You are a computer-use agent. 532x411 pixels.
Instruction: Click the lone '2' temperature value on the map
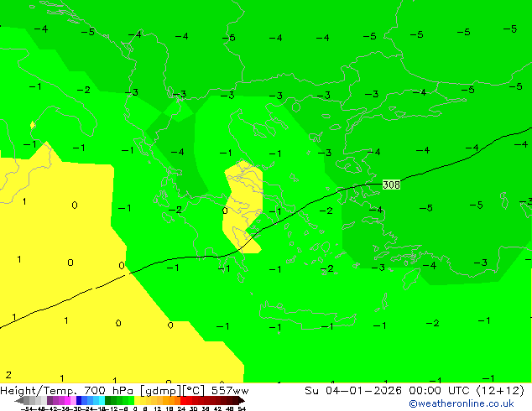click(8, 375)
